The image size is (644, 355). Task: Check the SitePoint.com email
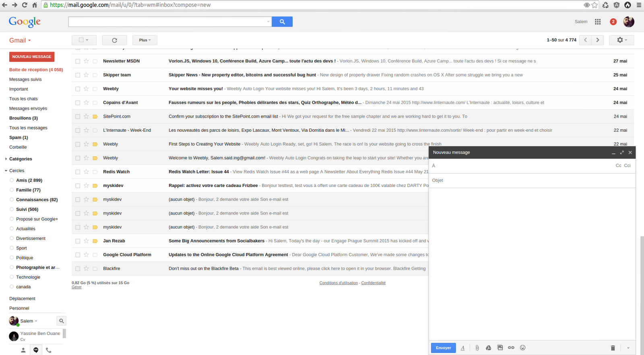(78, 116)
